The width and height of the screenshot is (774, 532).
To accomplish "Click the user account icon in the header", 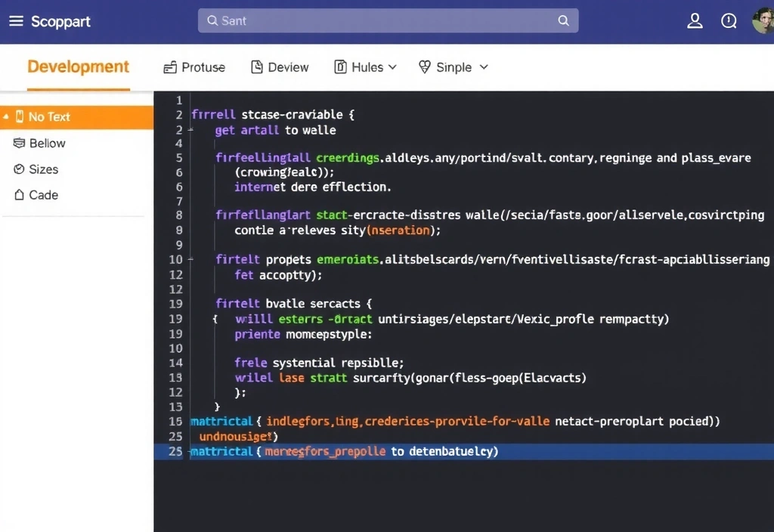I will pyautogui.click(x=695, y=21).
